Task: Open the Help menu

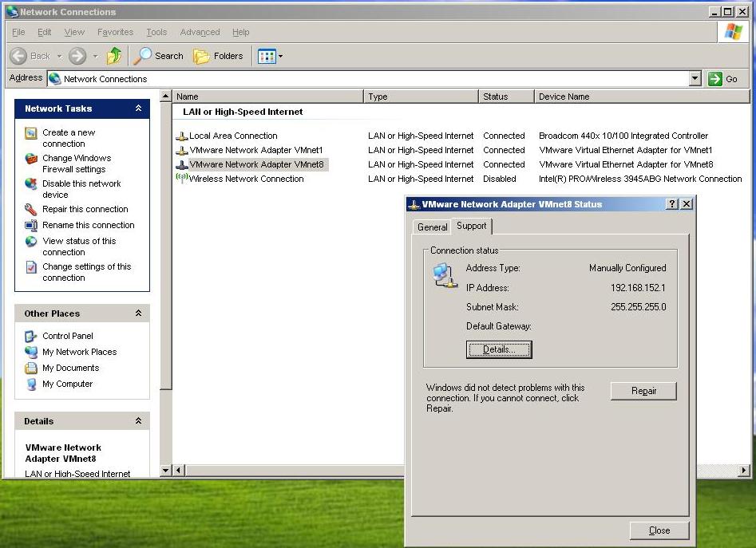Action: coord(240,32)
